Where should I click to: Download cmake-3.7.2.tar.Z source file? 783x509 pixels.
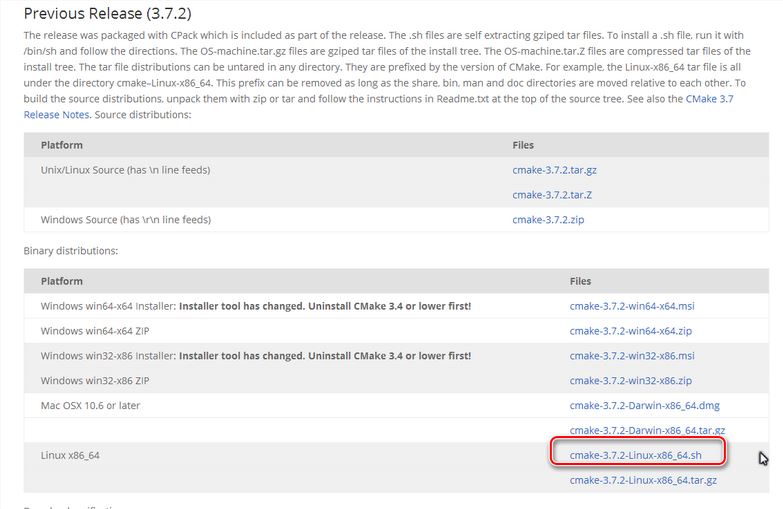click(x=552, y=195)
